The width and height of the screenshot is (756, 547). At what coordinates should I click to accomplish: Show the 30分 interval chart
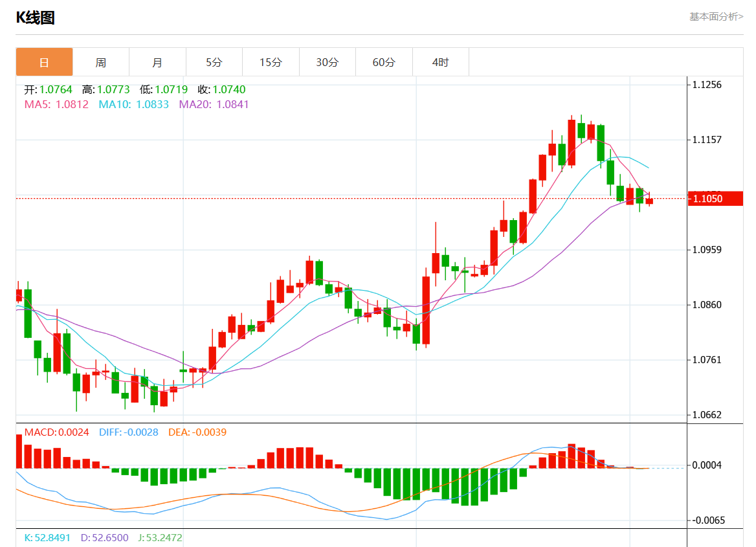pos(328,62)
